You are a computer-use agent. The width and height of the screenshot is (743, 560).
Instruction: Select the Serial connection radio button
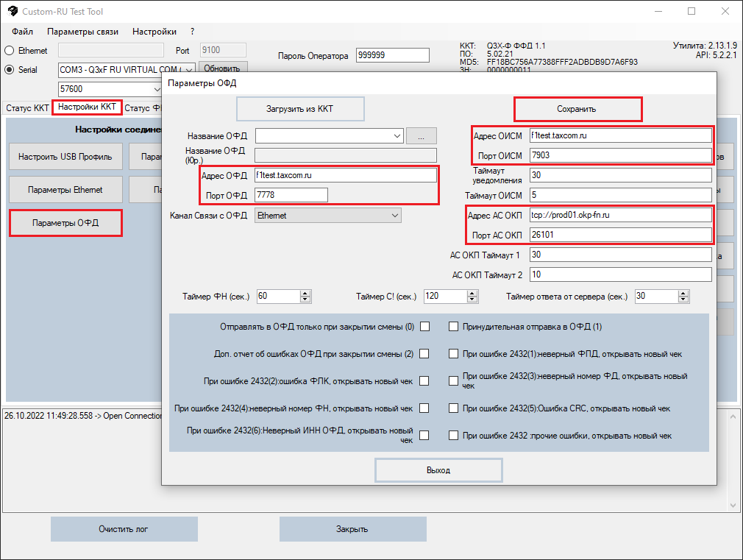[x=10, y=70]
